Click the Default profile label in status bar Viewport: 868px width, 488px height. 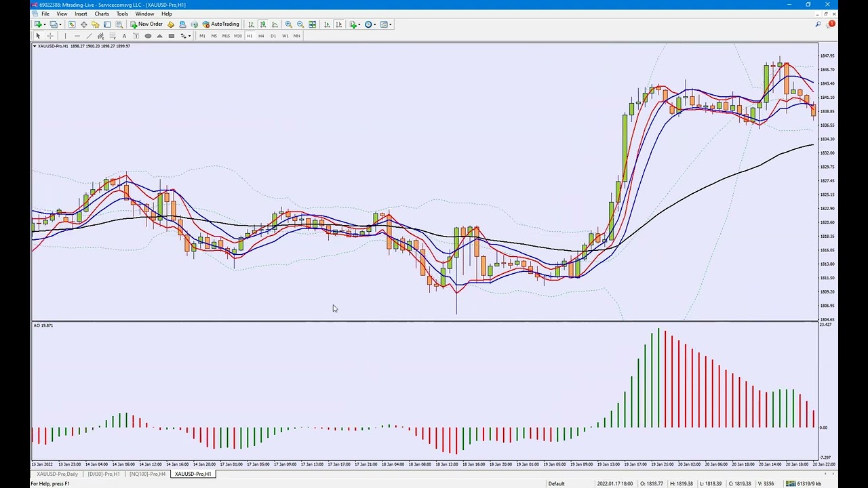coord(556,483)
